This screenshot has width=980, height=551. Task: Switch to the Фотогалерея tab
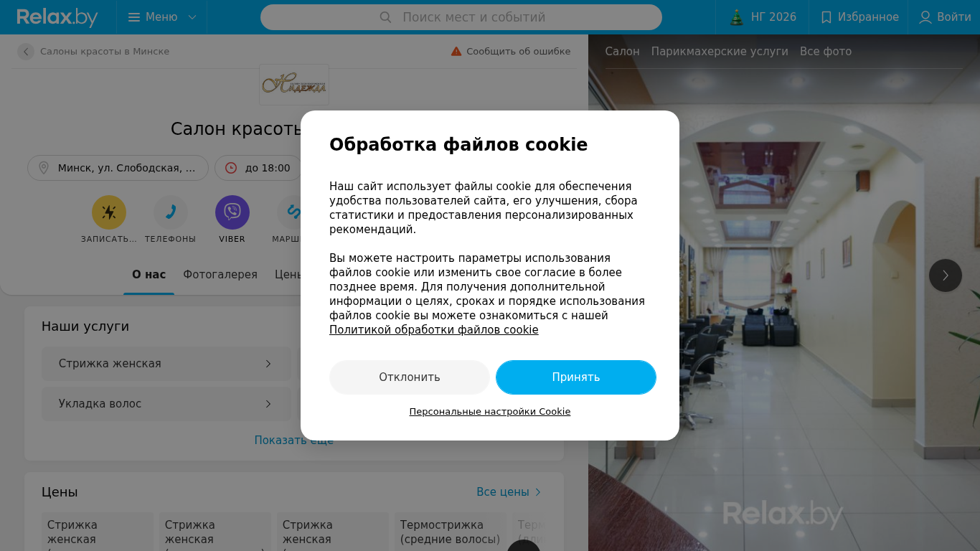coord(220,275)
